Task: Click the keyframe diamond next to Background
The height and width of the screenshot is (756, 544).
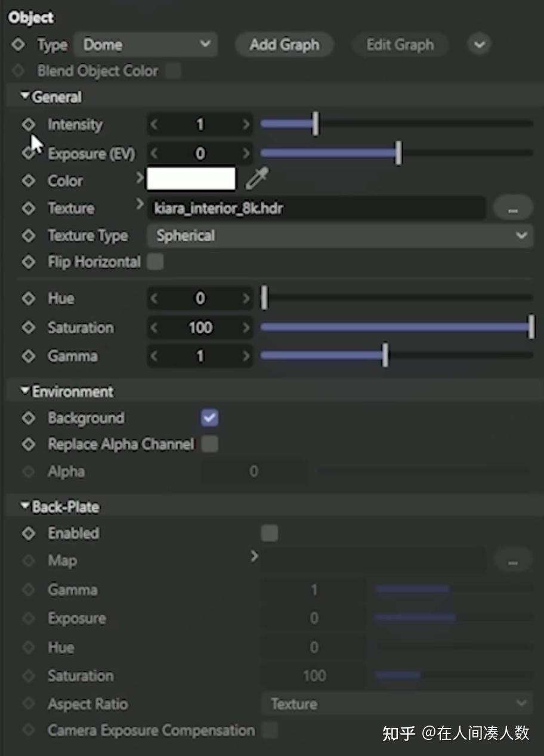Action: click(28, 418)
